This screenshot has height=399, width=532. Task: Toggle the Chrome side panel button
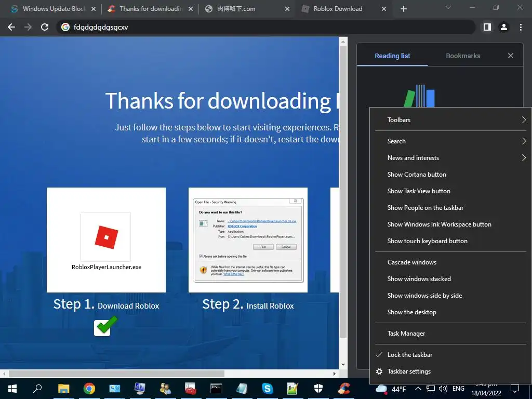click(x=487, y=27)
